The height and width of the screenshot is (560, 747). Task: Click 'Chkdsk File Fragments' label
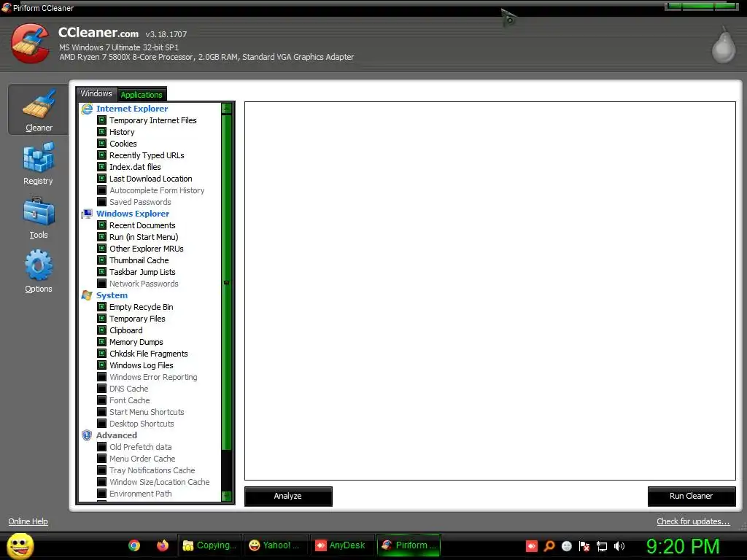point(149,354)
